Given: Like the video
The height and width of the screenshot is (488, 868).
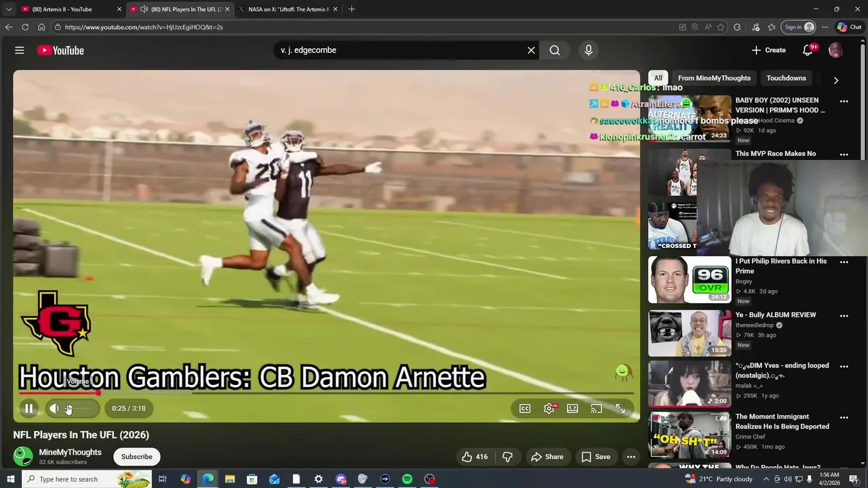Looking at the screenshot, I should pos(475,457).
